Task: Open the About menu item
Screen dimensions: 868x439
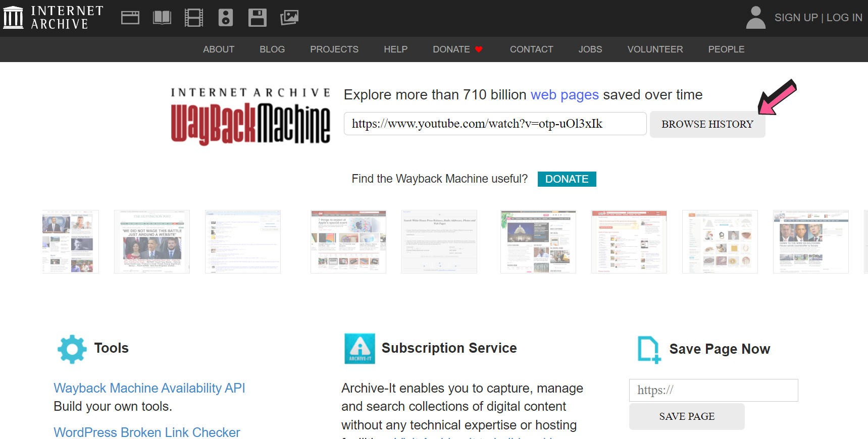Action: (219, 49)
